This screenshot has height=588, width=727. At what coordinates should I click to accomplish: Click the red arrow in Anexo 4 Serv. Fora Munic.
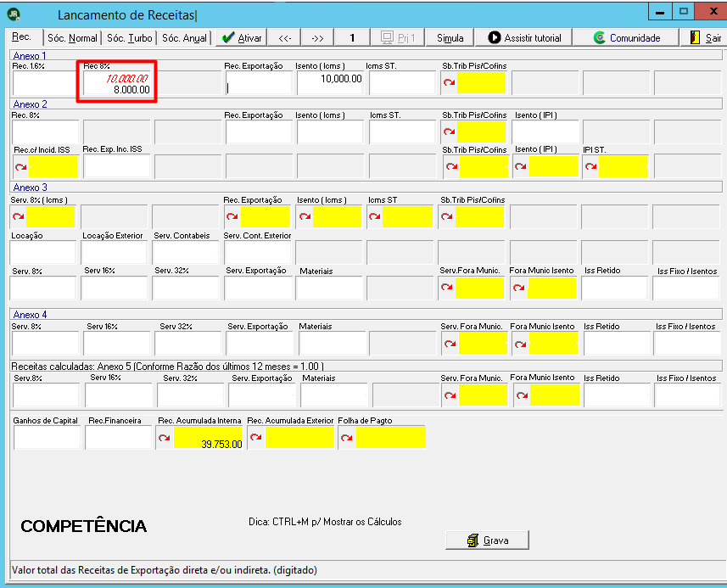click(450, 344)
